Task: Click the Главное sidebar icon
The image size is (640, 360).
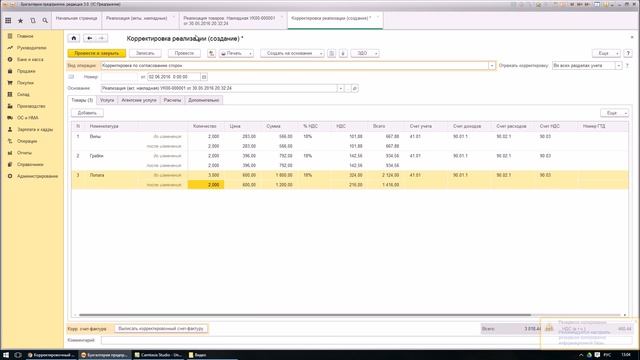Action: coord(10,36)
